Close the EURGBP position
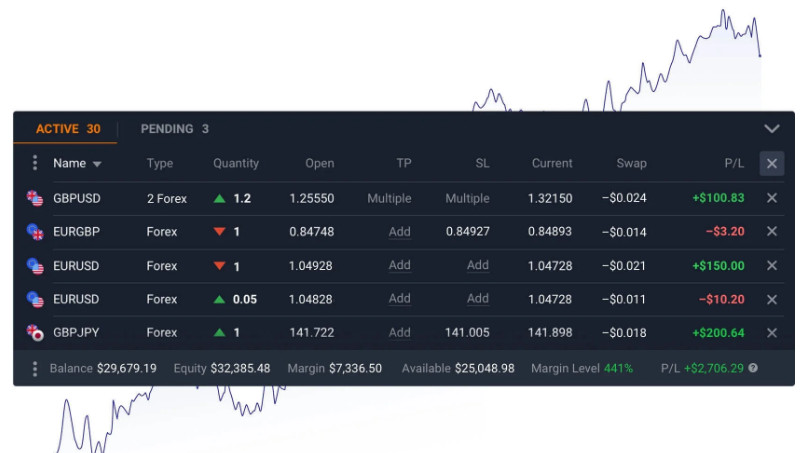Viewport: 805px width, 453px height. [772, 231]
